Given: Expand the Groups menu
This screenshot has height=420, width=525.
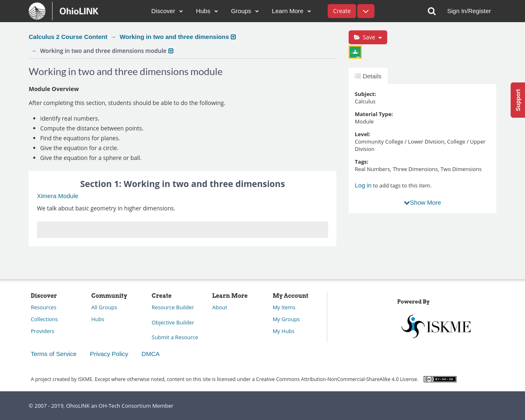Looking at the screenshot, I should (245, 11).
